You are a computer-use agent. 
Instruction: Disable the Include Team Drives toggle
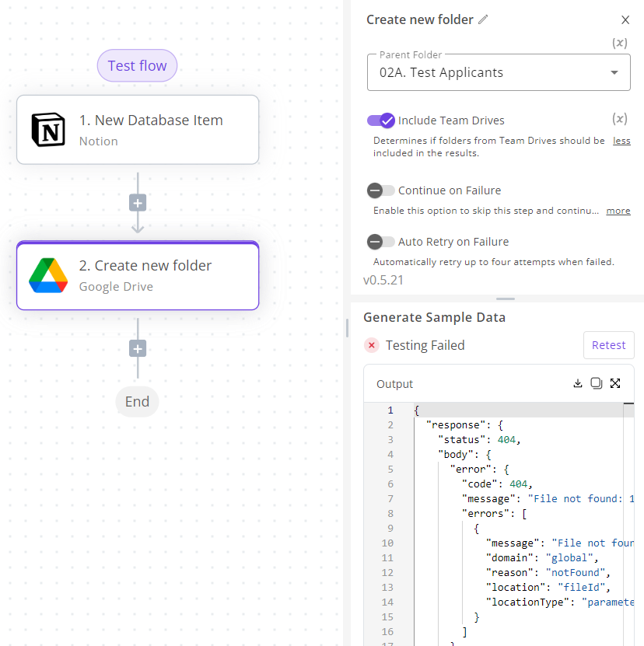coord(381,120)
